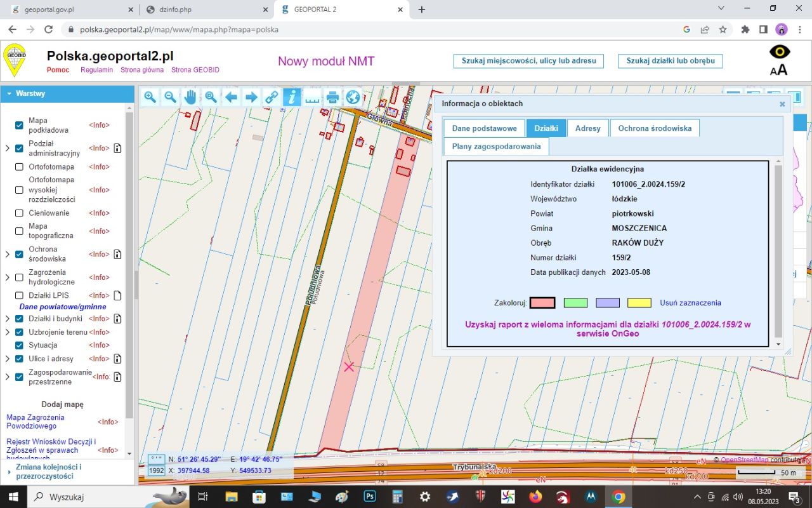This screenshot has width=812, height=508.
Task: Click the Usuń zaznaczenia link
Action: point(690,303)
